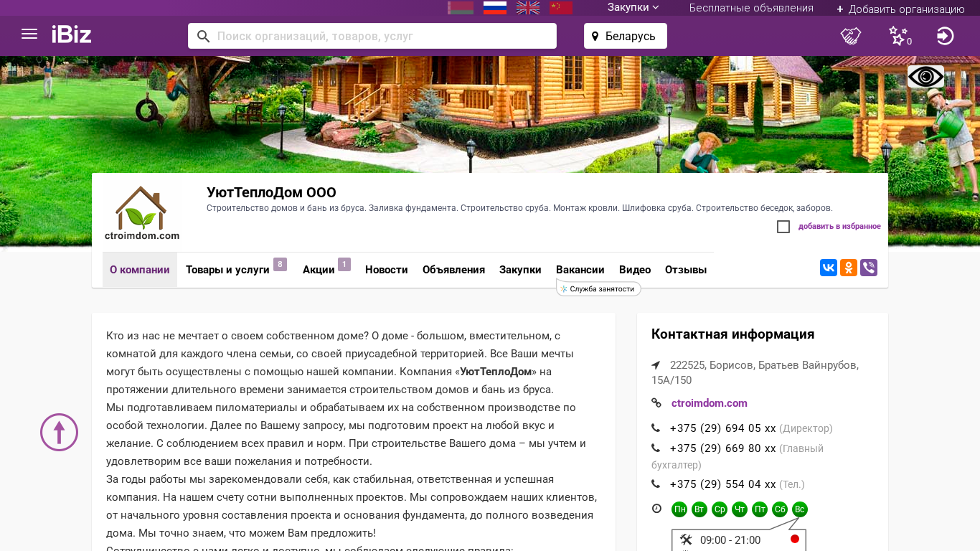This screenshot has height=551, width=980.
Task: Select the Пн weekday circle
Action: (679, 509)
